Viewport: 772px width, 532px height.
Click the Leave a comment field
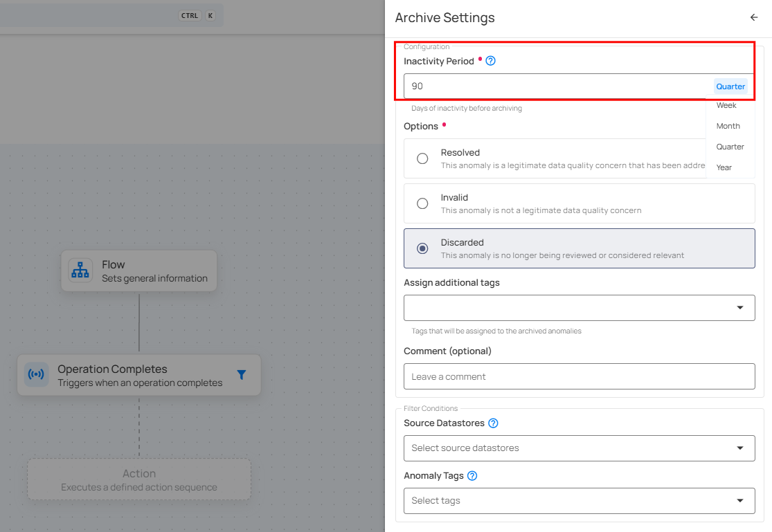579,376
